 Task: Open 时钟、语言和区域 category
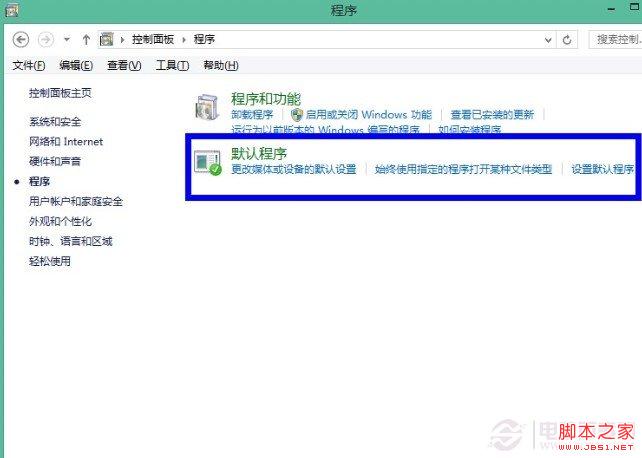(x=70, y=241)
